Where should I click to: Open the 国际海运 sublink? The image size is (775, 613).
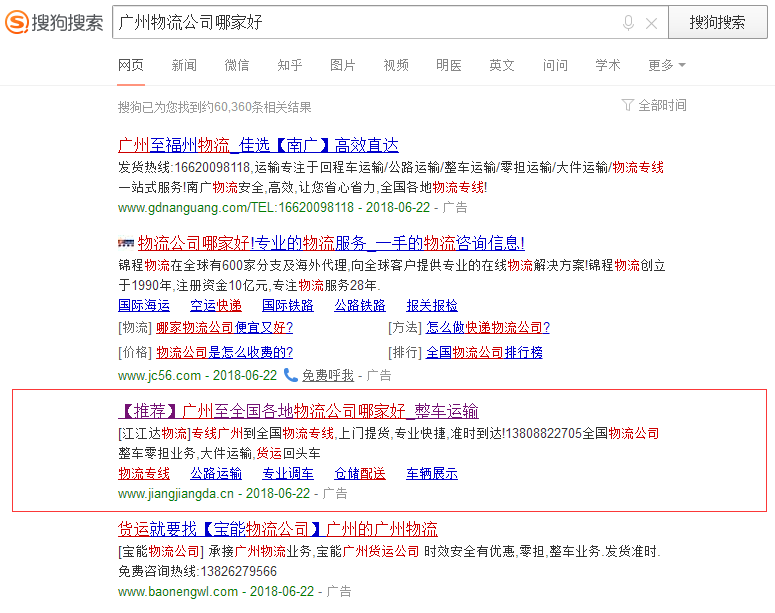tap(144, 306)
